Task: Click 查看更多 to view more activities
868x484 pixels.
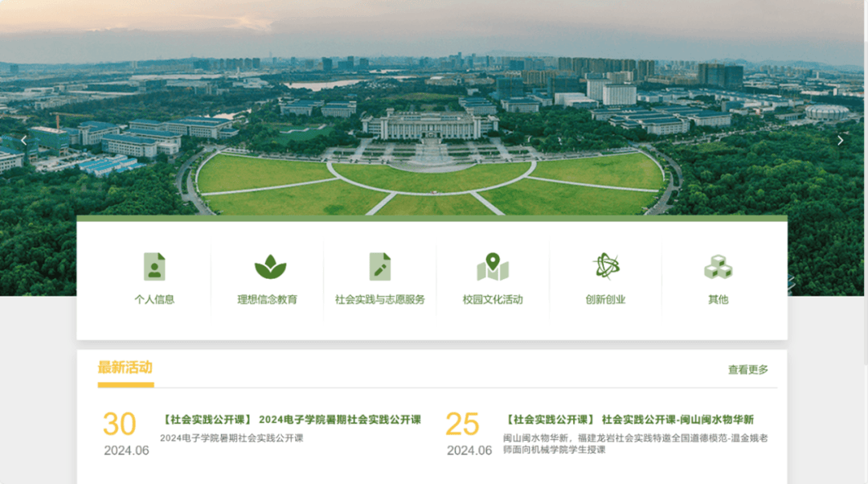Action: pos(748,369)
